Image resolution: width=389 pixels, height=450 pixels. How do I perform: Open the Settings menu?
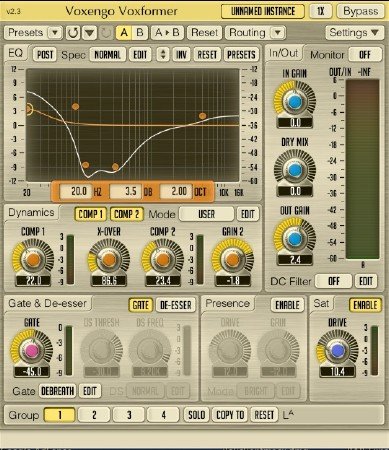[x=354, y=33]
